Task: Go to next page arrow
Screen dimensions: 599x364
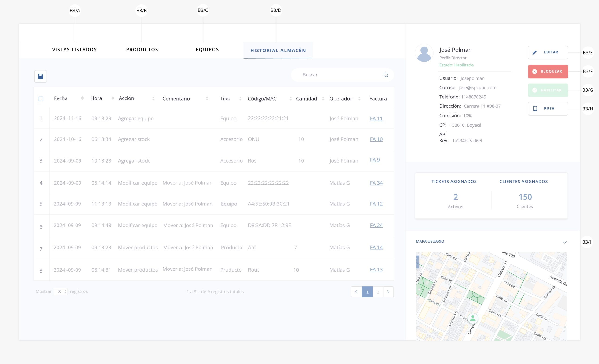Action: tap(388, 292)
